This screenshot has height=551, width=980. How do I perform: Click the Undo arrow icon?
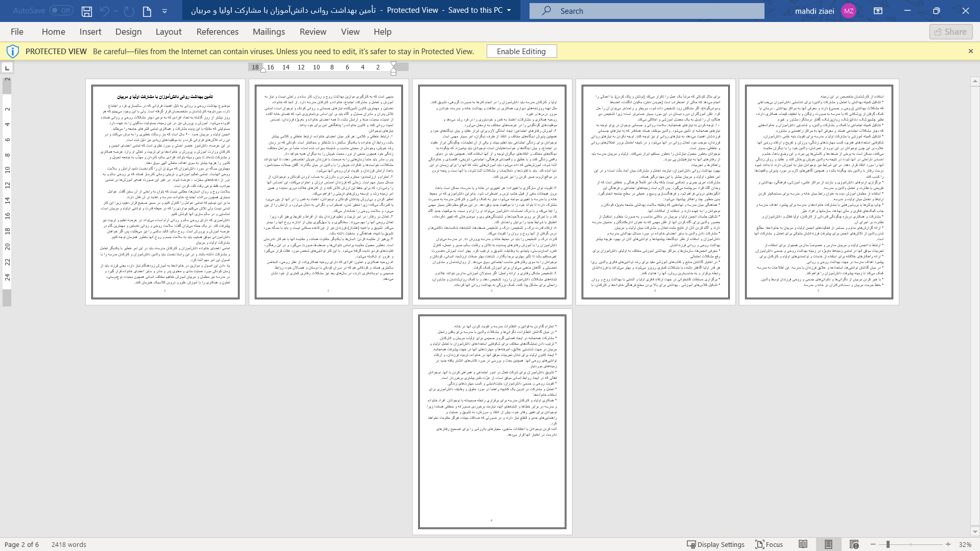[105, 11]
